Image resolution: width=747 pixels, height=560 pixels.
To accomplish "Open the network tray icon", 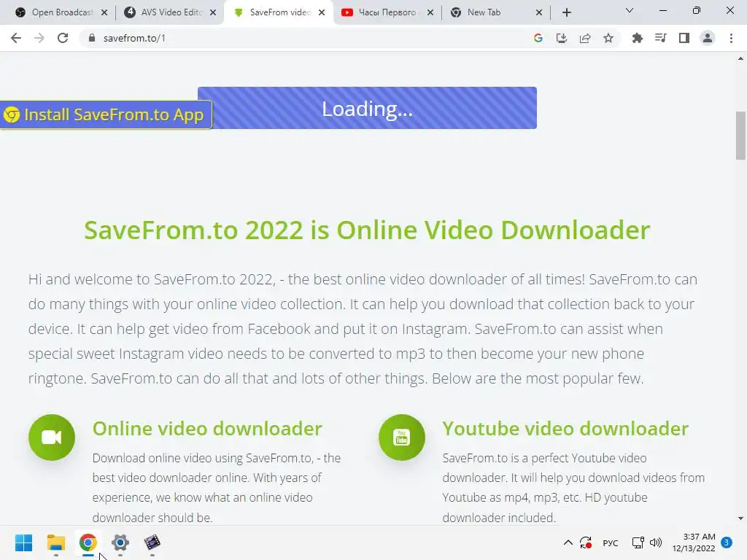I will click(638, 542).
